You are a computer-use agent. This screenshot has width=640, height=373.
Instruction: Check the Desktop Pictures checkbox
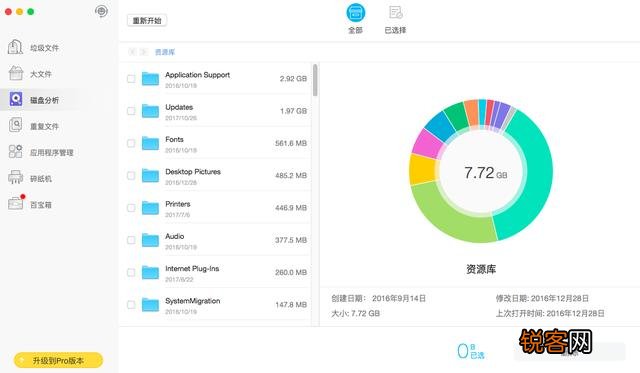pyautogui.click(x=131, y=175)
